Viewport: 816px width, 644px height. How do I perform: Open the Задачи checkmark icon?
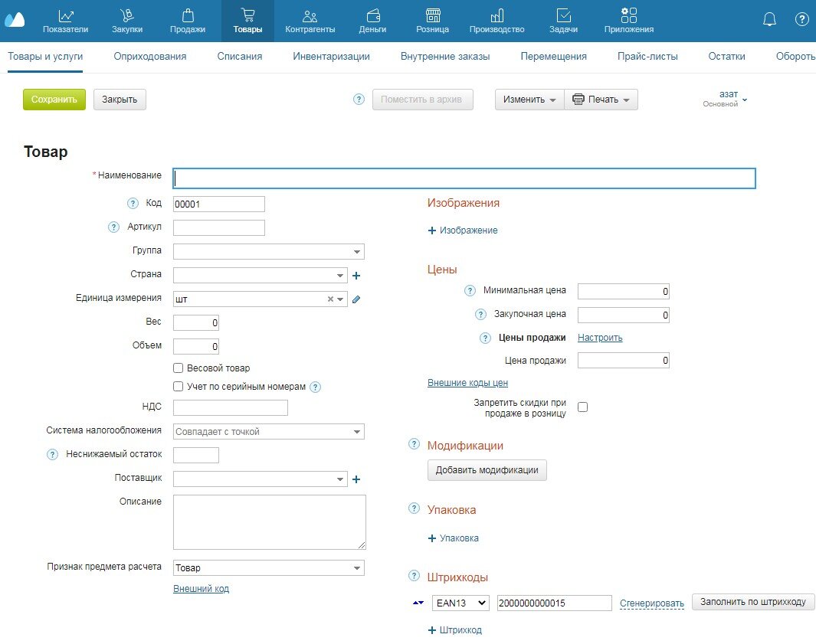pyautogui.click(x=564, y=15)
